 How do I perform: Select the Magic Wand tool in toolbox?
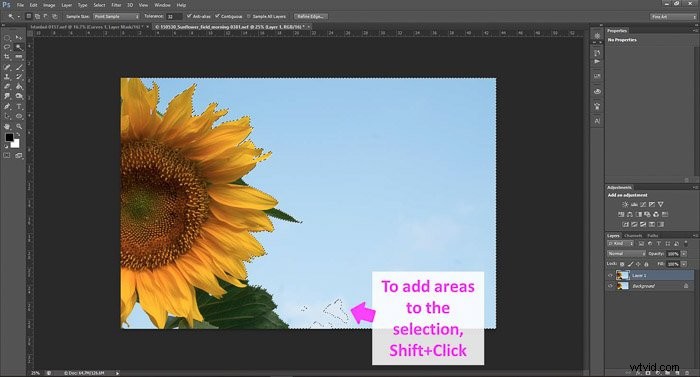click(x=19, y=47)
